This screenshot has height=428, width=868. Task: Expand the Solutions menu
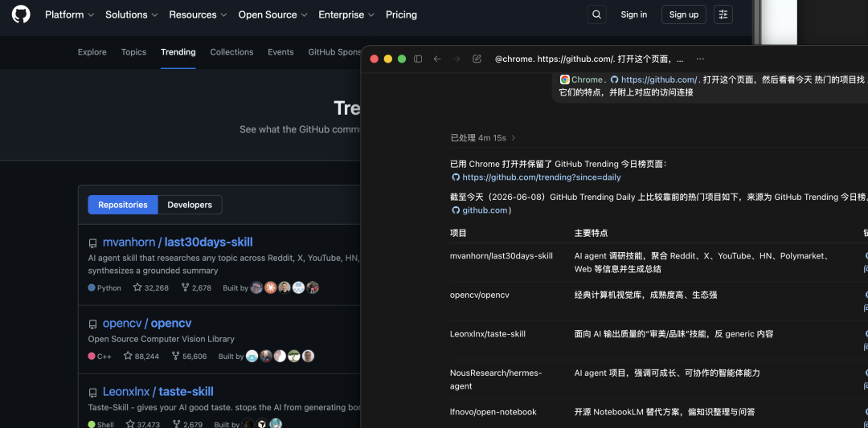(x=132, y=14)
